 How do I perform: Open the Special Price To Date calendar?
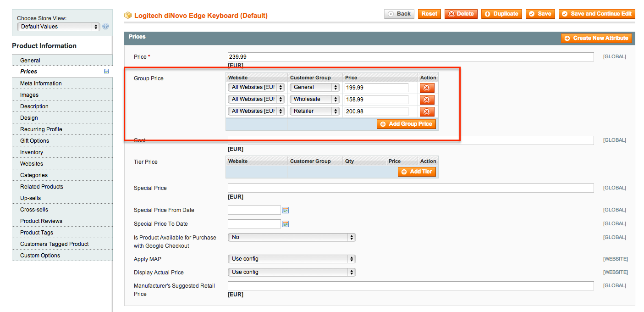pyautogui.click(x=286, y=224)
